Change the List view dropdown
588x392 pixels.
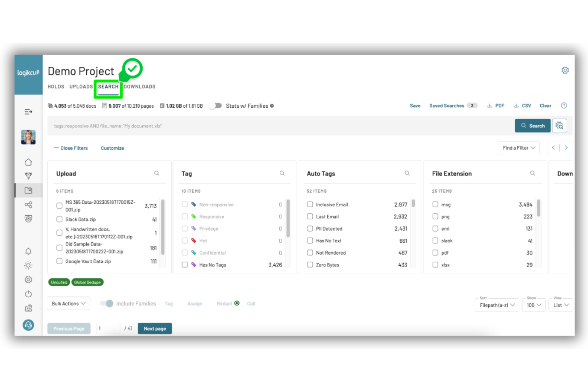click(x=561, y=305)
